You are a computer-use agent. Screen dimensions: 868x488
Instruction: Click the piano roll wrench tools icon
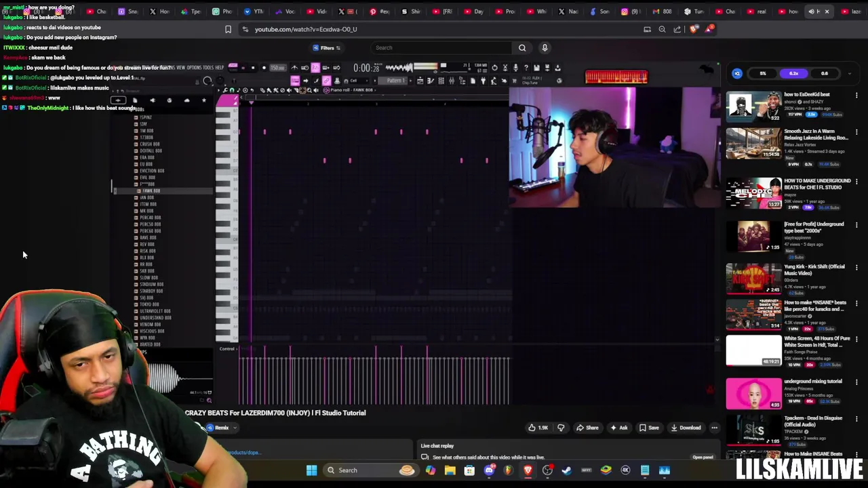tap(224, 90)
